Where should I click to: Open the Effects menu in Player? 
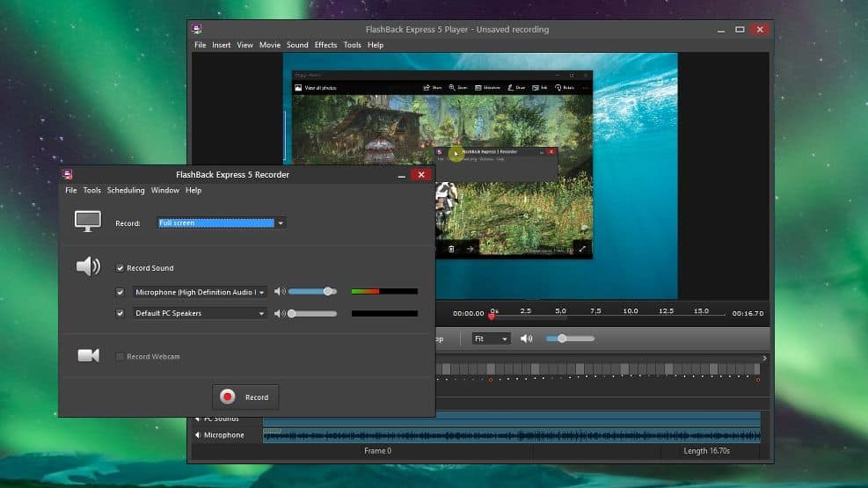click(x=325, y=45)
